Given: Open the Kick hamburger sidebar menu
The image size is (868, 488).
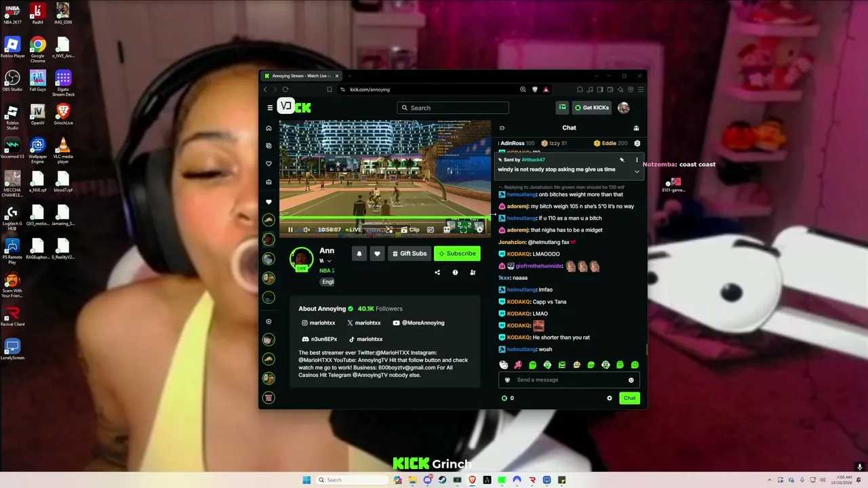Looking at the screenshot, I should pos(270,108).
